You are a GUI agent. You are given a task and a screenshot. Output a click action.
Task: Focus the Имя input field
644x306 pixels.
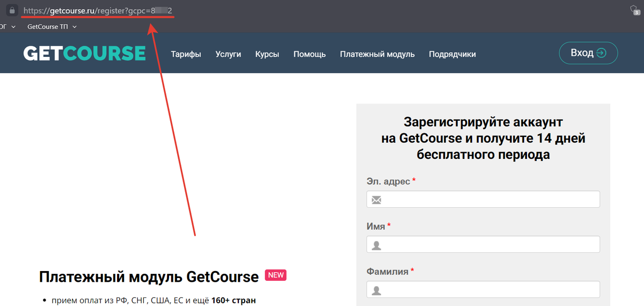point(483,244)
